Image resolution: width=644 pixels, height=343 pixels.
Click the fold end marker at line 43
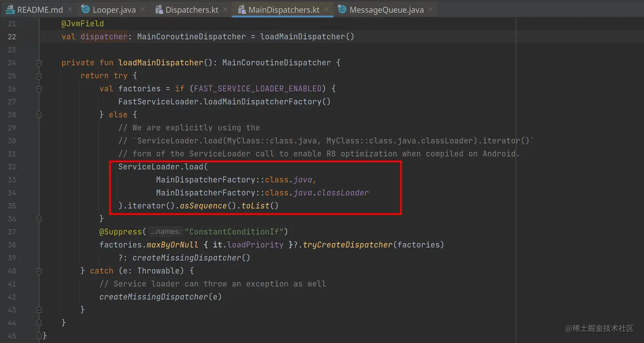pyautogui.click(x=39, y=310)
